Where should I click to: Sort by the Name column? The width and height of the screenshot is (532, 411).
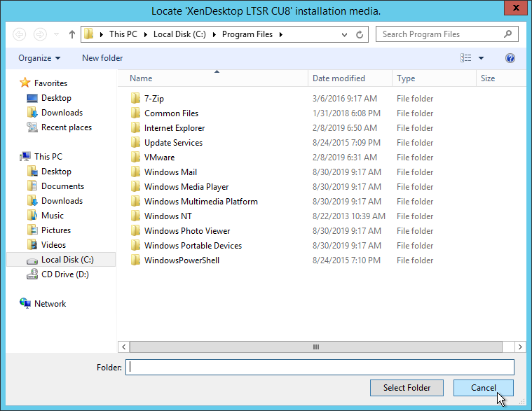click(213, 78)
